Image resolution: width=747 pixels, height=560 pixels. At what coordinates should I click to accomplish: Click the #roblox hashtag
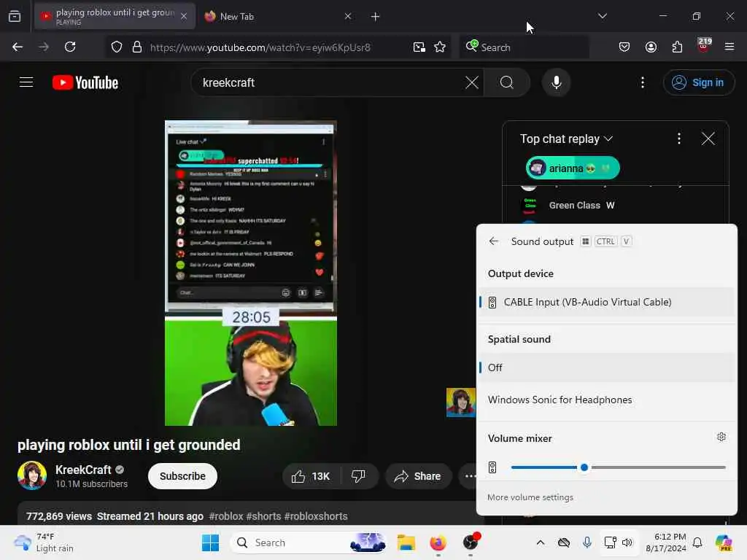click(226, 516)
